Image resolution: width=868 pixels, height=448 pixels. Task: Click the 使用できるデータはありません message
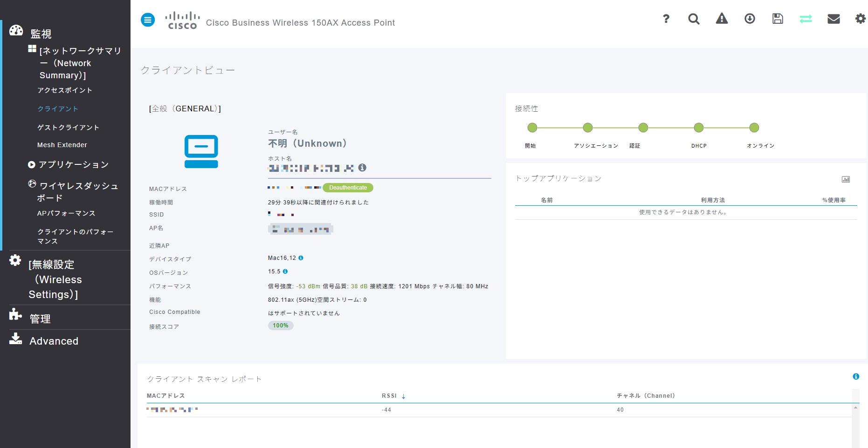(683, 212)
